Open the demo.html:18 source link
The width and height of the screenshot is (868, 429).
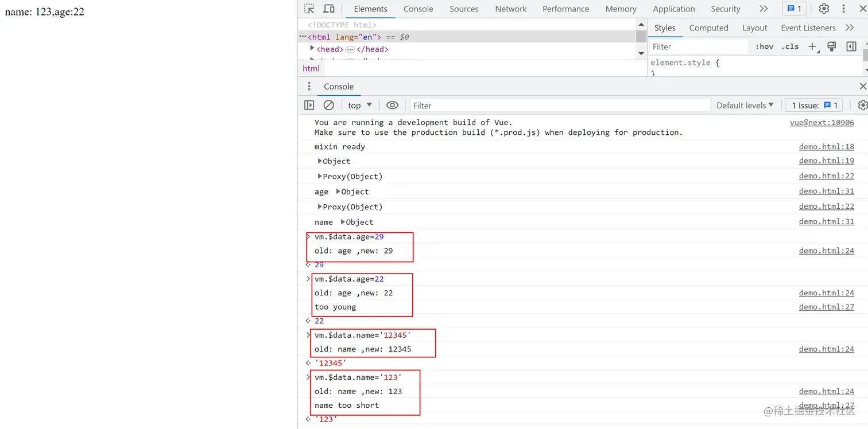[x=826, y=146]
